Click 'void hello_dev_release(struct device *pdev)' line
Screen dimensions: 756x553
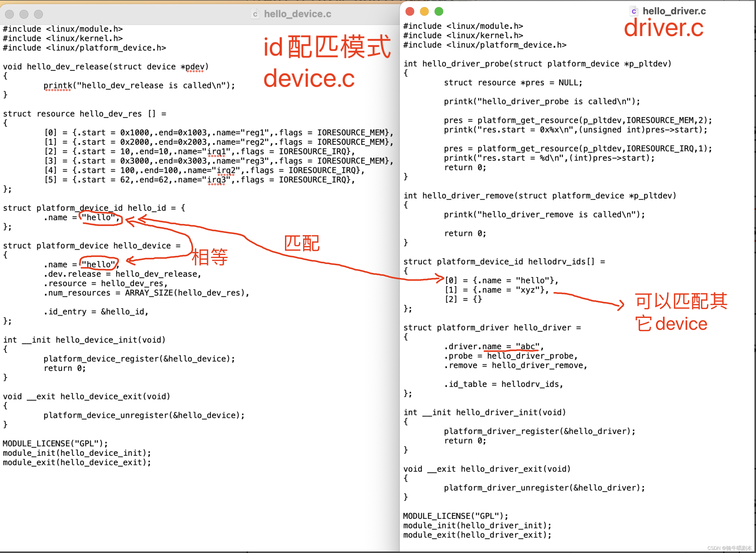[106, 67]
